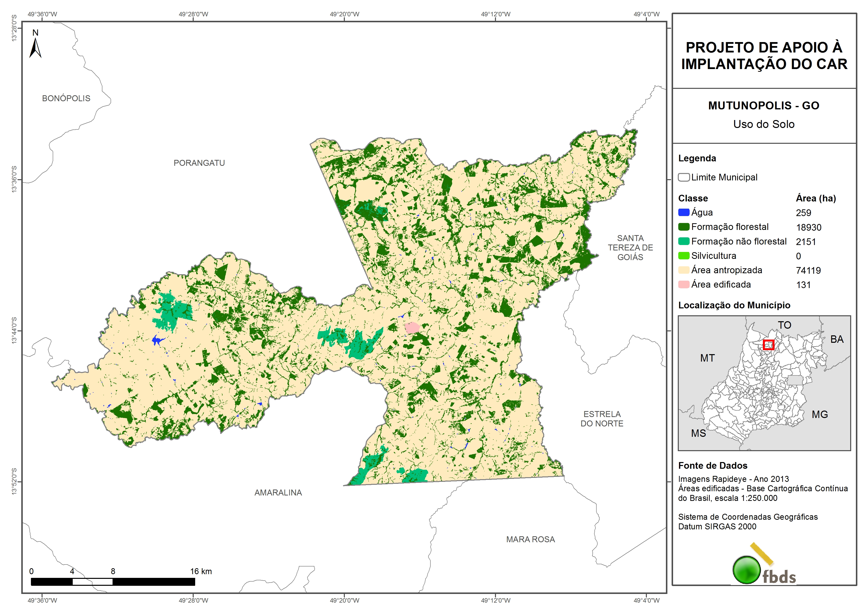Click the Área antropizada beige swatch
Screen dimensions: 868x614
[683, 270]
